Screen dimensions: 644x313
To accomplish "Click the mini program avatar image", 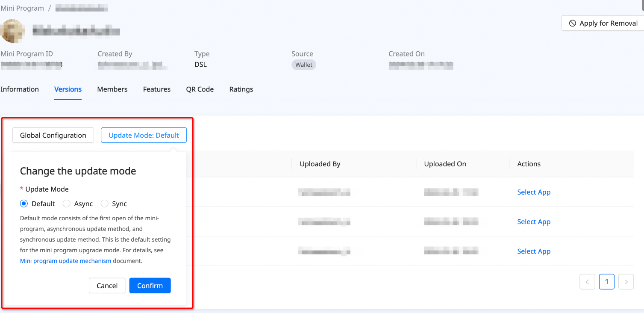I will click(x=12, y=31).
